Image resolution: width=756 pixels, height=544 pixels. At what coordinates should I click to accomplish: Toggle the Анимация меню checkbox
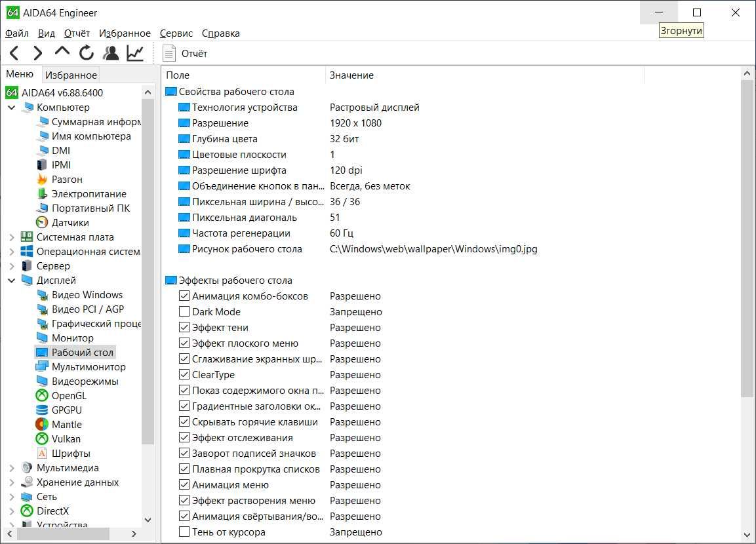pyautogui.click(x=184, y=485)
